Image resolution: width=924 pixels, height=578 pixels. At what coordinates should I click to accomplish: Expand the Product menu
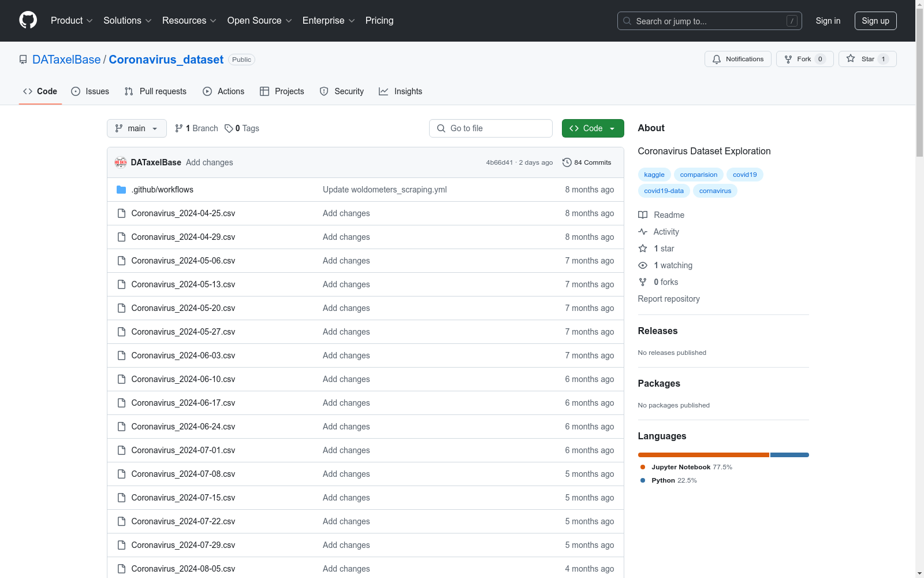tap(72, 20)
